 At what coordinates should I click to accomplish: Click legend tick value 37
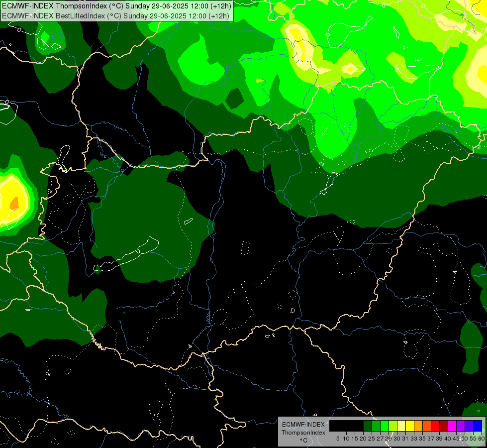pyautogui.click(x=431, y=439)
